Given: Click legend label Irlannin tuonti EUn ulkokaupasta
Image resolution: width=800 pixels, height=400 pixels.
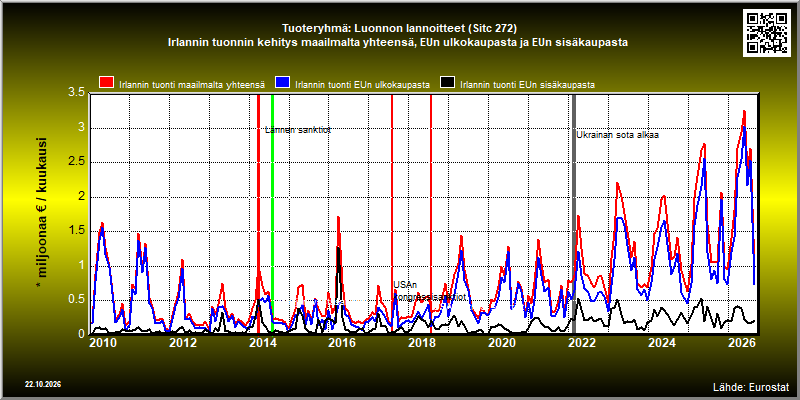Looking at the screenshot, I should 362,85.
